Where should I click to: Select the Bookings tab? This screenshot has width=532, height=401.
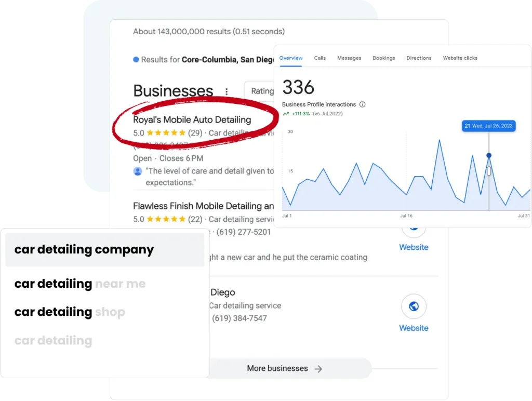[x=384, y=58]
